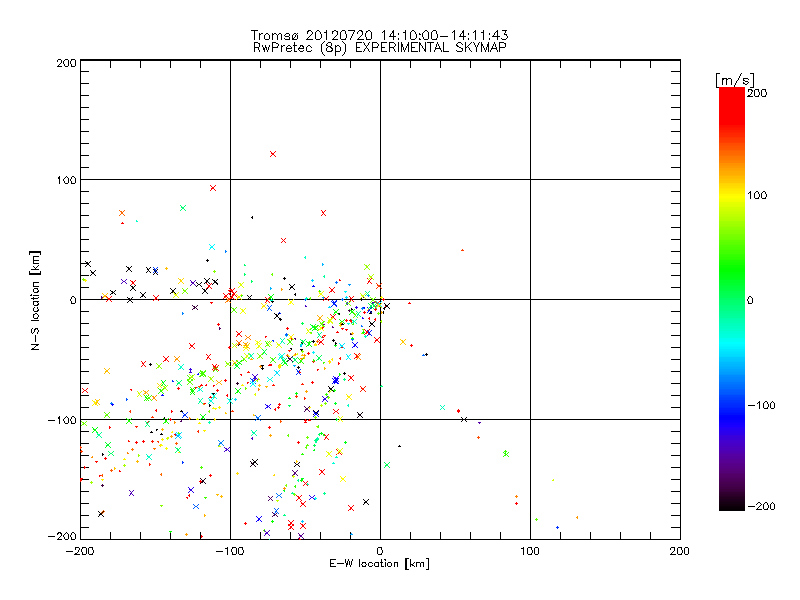Image resolution: width=800 pixels, height=600 pixels.
Task: Click the y-axis tick label '-100'
Action: pyautogui.click(x=62, y=420)
